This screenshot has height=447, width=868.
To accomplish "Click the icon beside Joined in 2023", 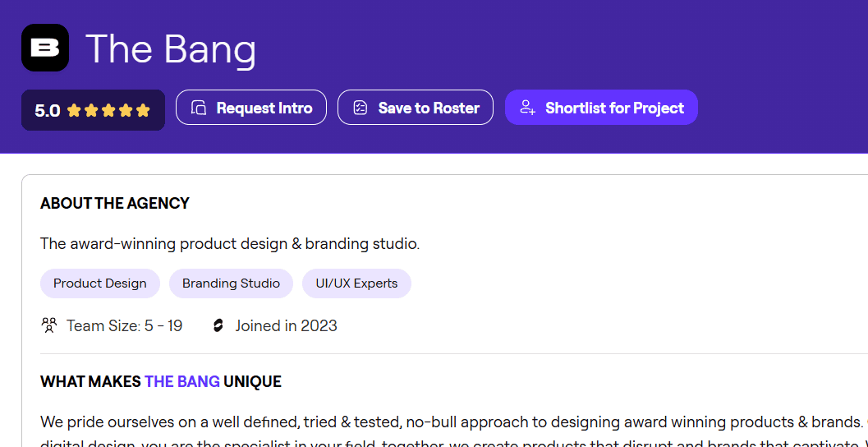I will [218, 325].
